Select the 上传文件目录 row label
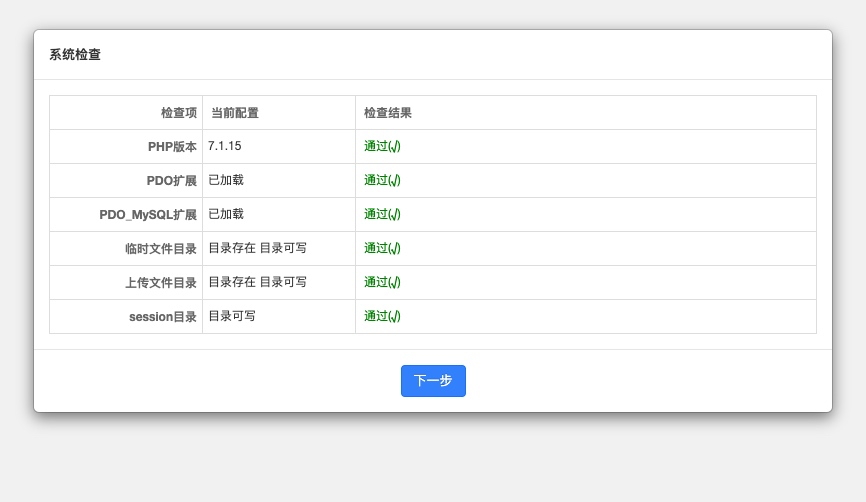The width and height of the screenshot is (866, 502). pyautogui.click(x=160, y=283)
